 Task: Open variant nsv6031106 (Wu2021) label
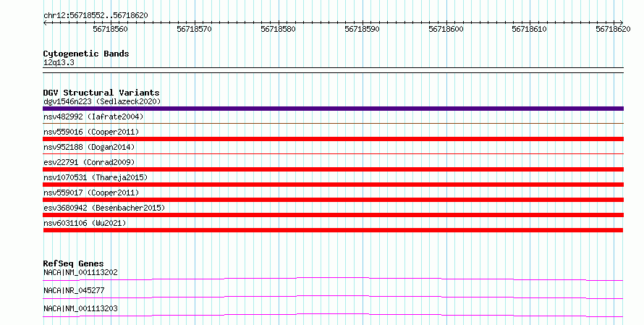tap(85, 223)
